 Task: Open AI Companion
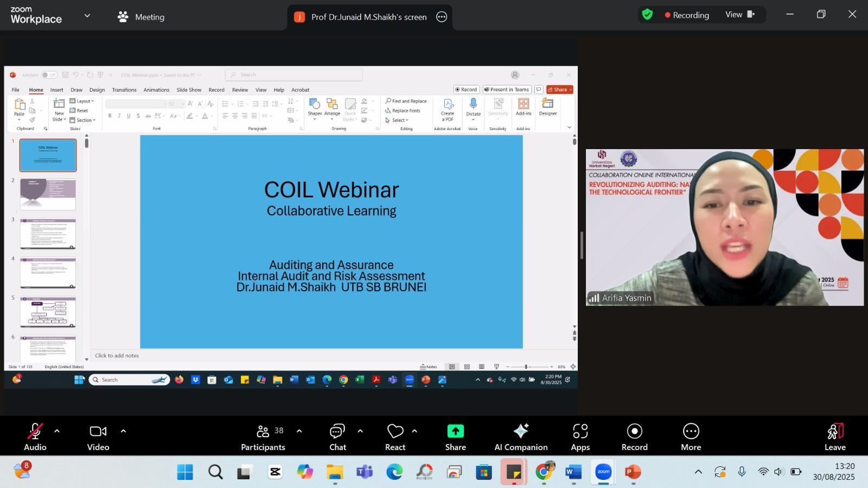521,437
